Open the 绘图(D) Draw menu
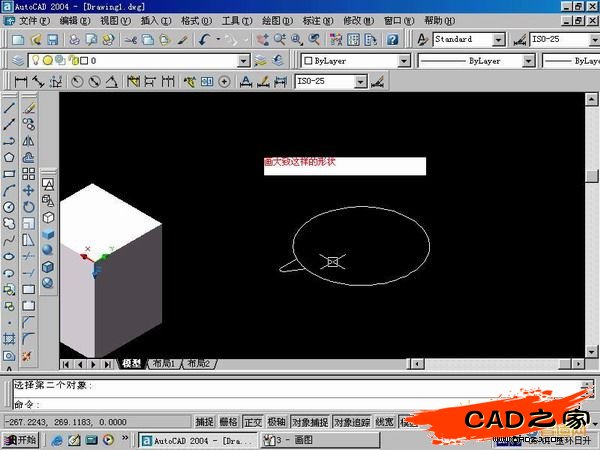 pyautogui.click(x=270, y=20)
